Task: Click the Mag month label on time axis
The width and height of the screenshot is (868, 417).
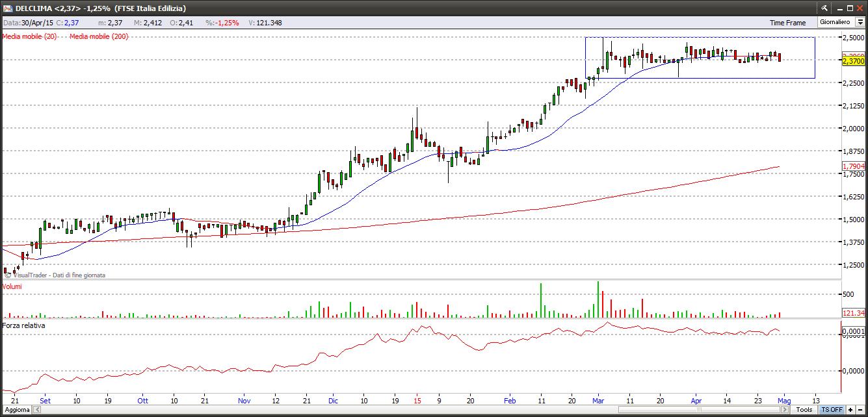Action: click(x=784, y=401)
